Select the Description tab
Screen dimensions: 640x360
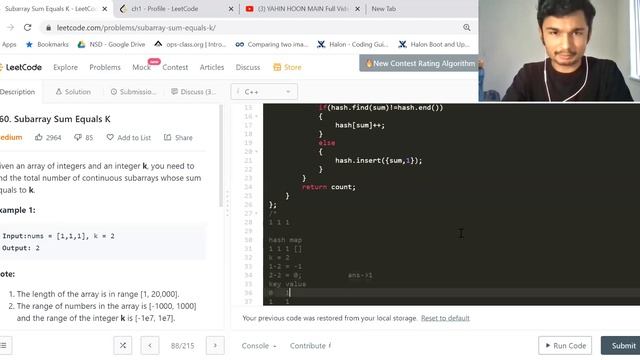click(x=17, y=92)
